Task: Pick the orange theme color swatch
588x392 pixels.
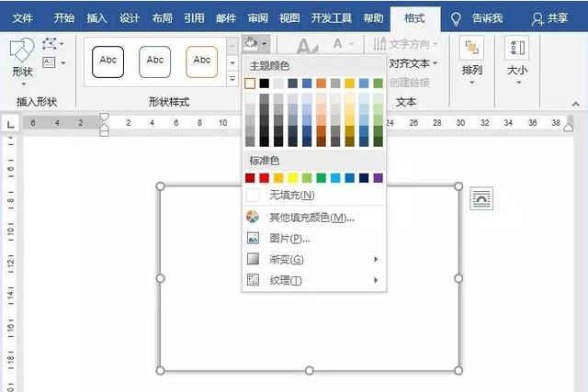Action: [x=321, y=84]
